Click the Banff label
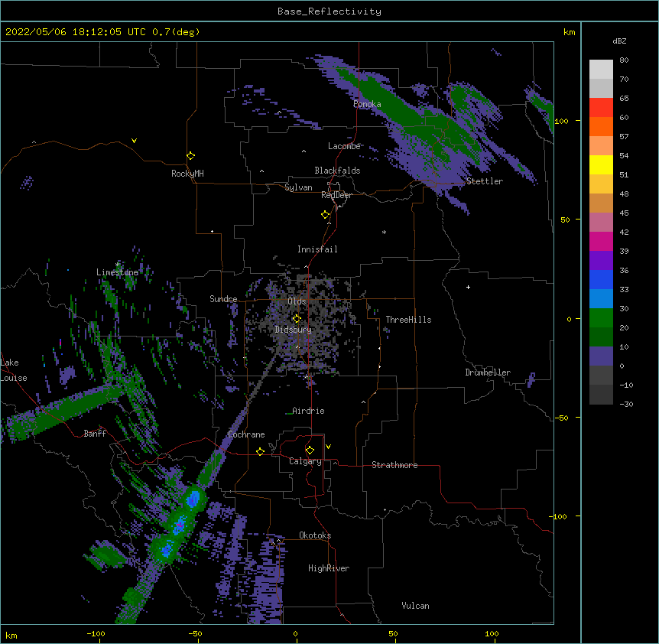Screen dimensions: 659x644 click(95, 434)
